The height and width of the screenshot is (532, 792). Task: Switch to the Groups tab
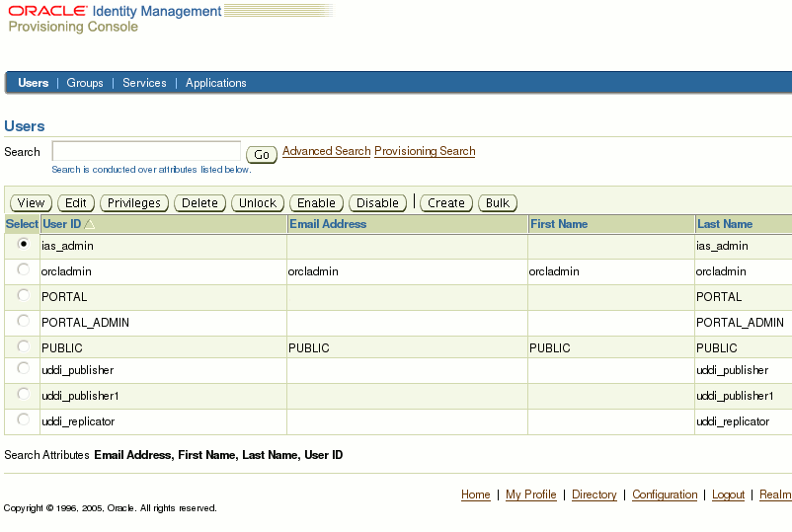85,83
